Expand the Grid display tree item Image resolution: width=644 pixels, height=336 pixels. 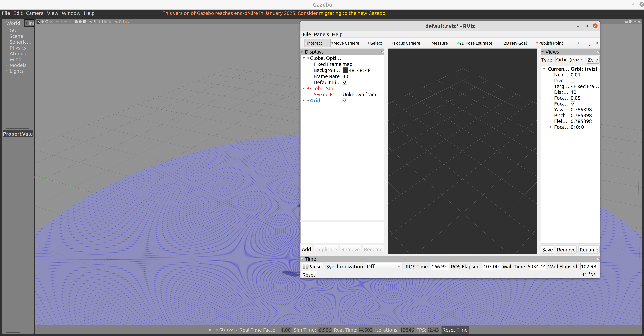pos(304,100)
